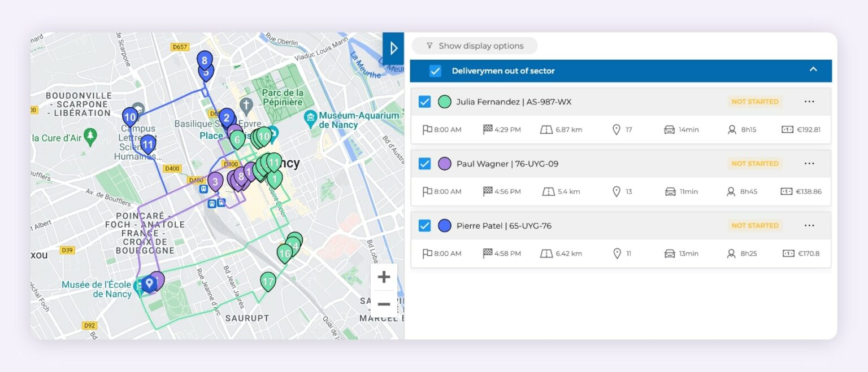868x372 pixels.
Task: Collapse the Deliverymen out of sector section
Action: click(813, 69)
